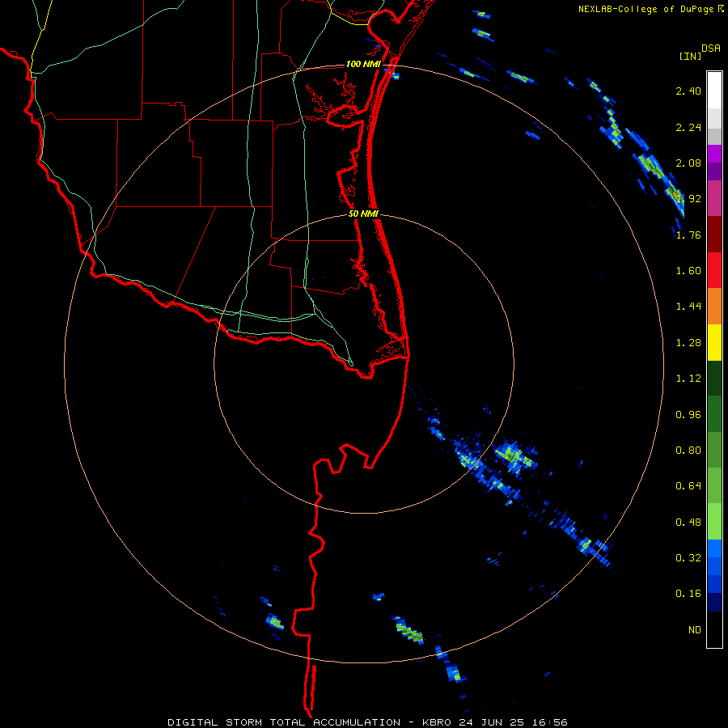728x728 pixels.
Task: Pick the darkest green swatch beside 1.12
Action: [x=714, y=379]
